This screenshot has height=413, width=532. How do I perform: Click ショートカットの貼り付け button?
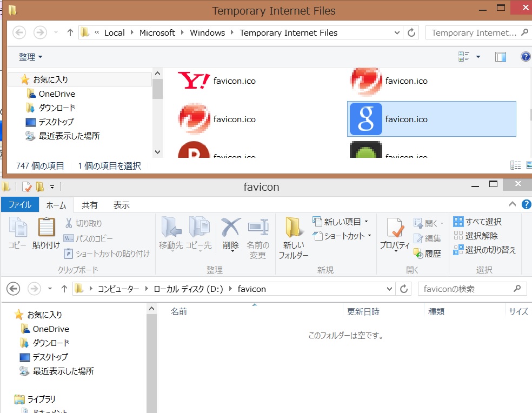point(107,254)
